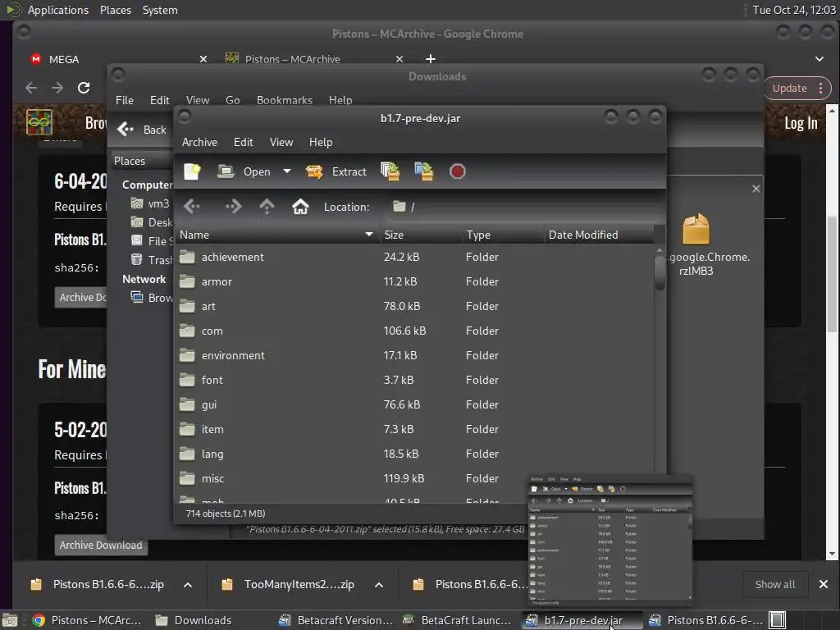Sort archive list by Type column
The height and width of the screenshot is (630, 840).
coord(503,235)
